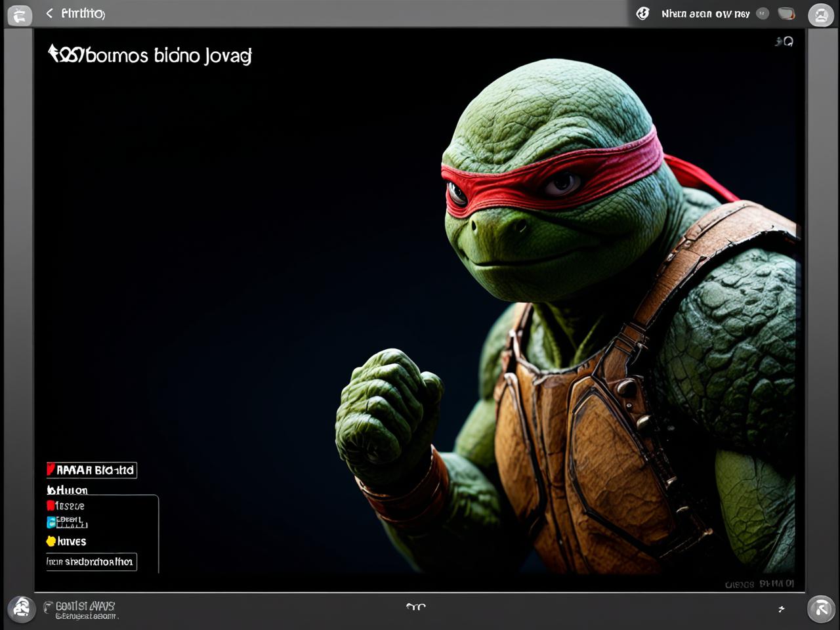This screenshot has height=630, width=840.
Task: Click the small arrow icon in the bottom bar
Action: pyautogui.click(x=781, y=609)
